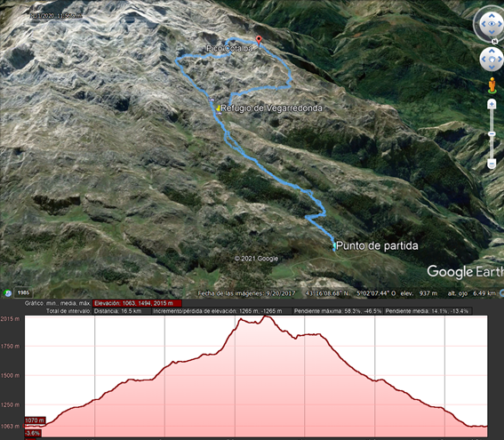
Task: Select the red Pico Cotalba summit pin
Action: 259,41
